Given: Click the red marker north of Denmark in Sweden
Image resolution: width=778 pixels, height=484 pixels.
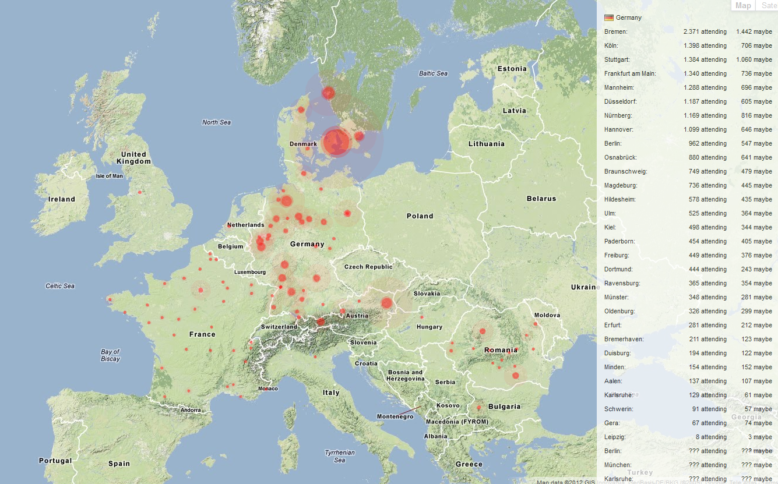Looking at the screenshot, I should tap(328, 93).
